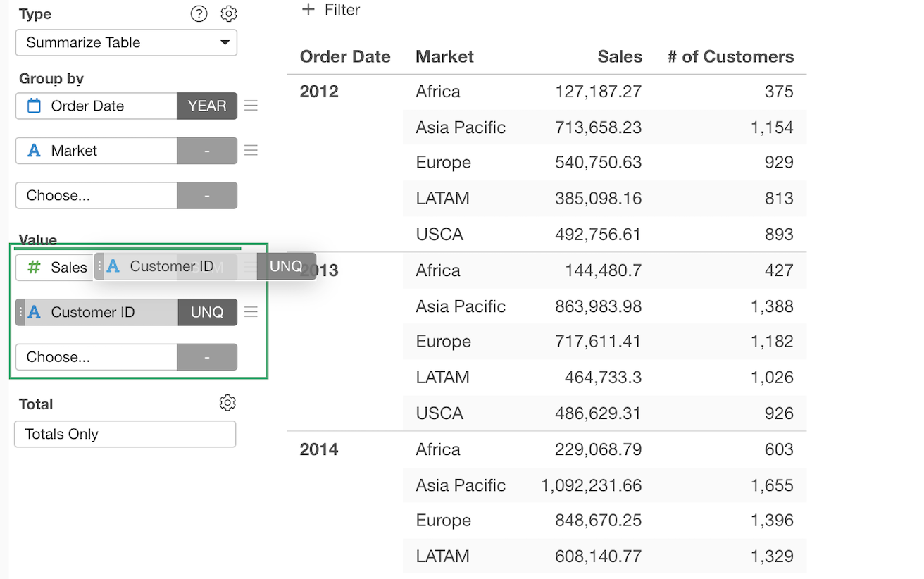Click the Order Date row menu handle
This screenshot has width=924, height=579.
point(251,106)
